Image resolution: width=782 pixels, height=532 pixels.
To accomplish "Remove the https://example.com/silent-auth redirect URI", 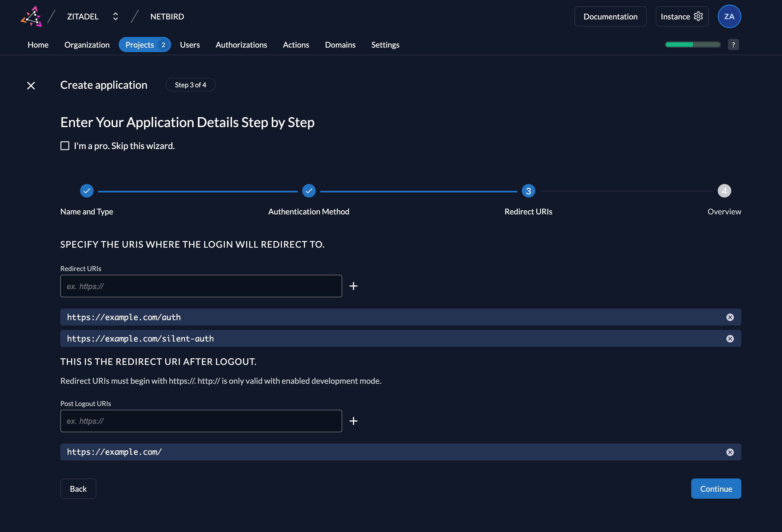I will [730, 338].
